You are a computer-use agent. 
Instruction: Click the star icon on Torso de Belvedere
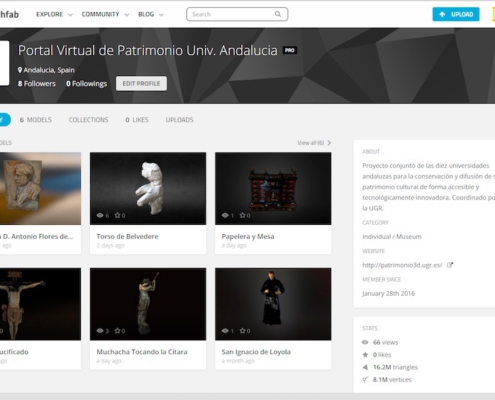117,215
